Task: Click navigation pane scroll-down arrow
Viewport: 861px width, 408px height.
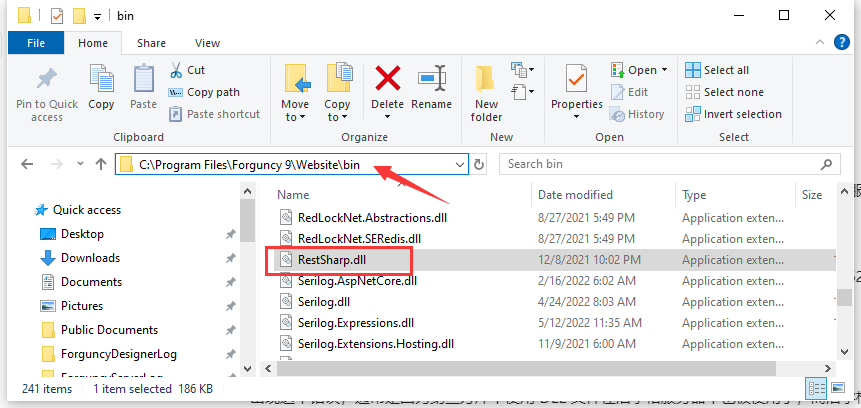Action: [247, 368]
